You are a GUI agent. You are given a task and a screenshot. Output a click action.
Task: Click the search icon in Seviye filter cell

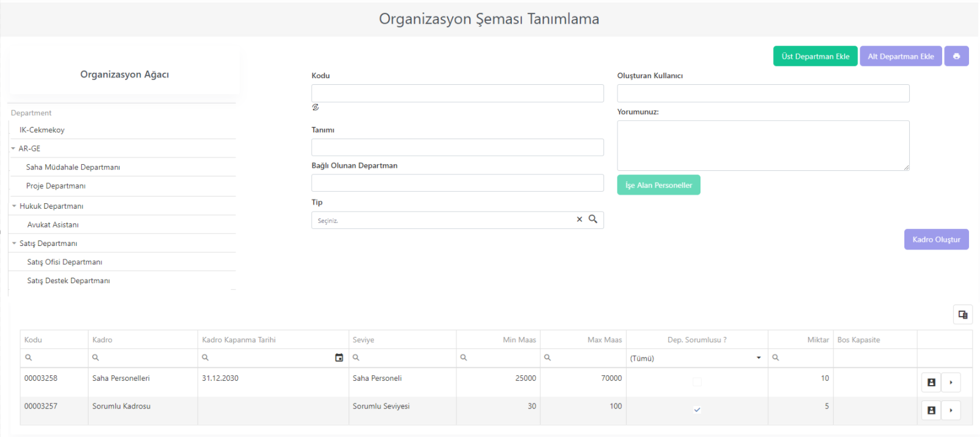pos(356,358)
